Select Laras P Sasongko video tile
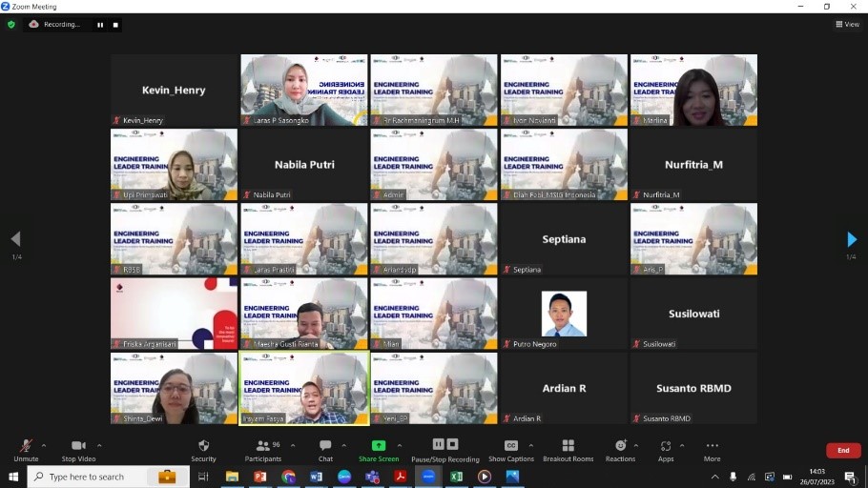The image size is (868, 488). pos(304,91)
